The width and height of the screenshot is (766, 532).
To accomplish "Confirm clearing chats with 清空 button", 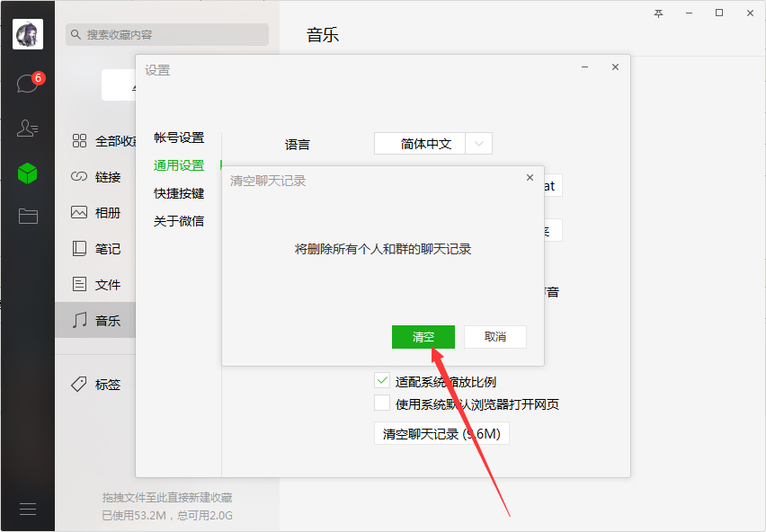I will tap(423, 336).
